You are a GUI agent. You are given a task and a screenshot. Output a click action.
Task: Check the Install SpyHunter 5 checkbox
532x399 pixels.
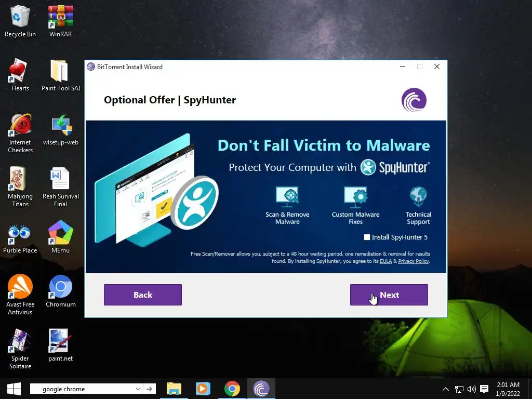367,237
